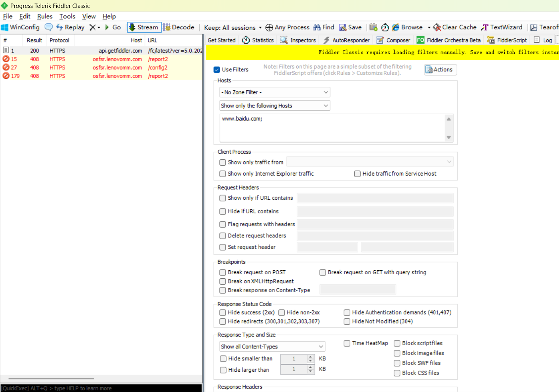
Task: Enable Hide if URL contains
Action: click(x=223, y=211)
